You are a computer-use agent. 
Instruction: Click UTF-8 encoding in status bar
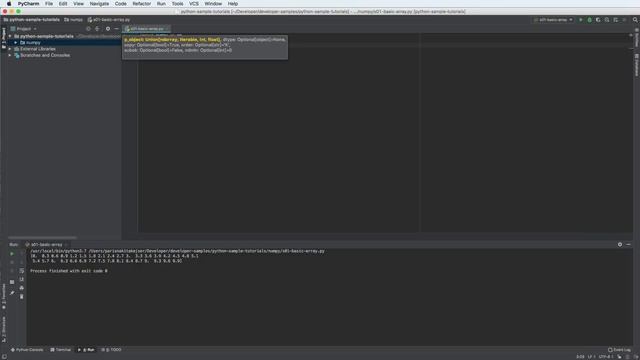tap(606, 357)
